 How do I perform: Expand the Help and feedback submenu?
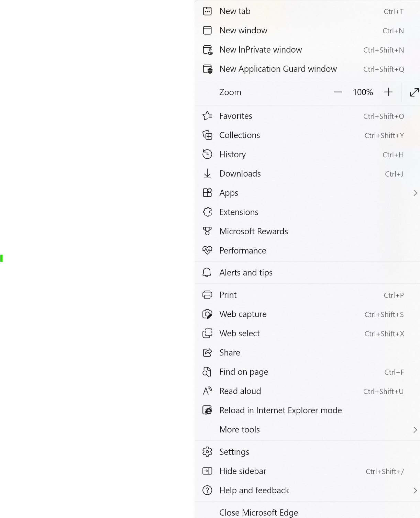pyautogui.click(x=415, y=491)
